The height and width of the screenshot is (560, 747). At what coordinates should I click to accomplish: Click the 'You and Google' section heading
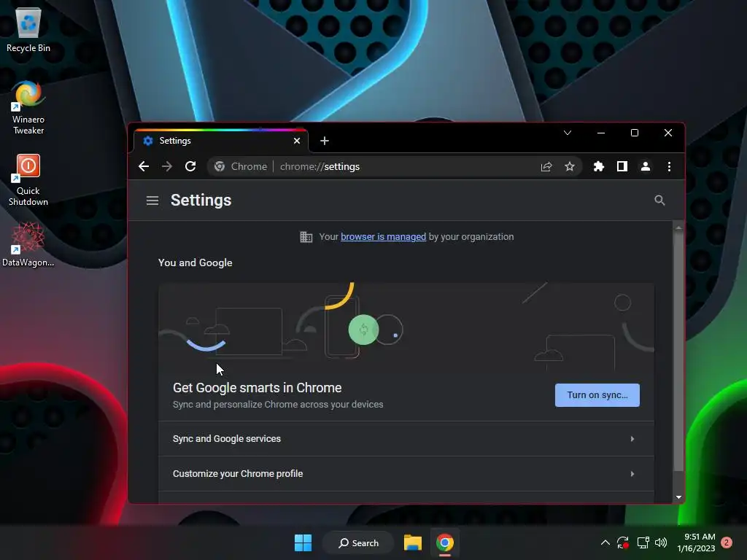(195, 262)
